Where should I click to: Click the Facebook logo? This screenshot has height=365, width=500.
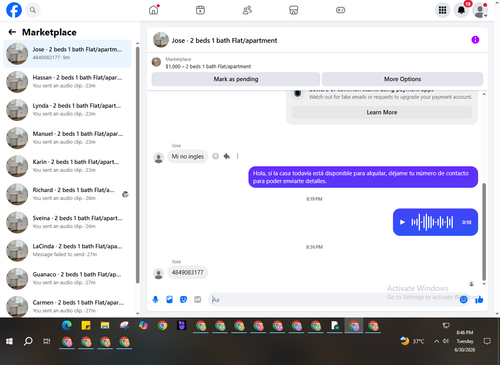click(x=14, y=10)
